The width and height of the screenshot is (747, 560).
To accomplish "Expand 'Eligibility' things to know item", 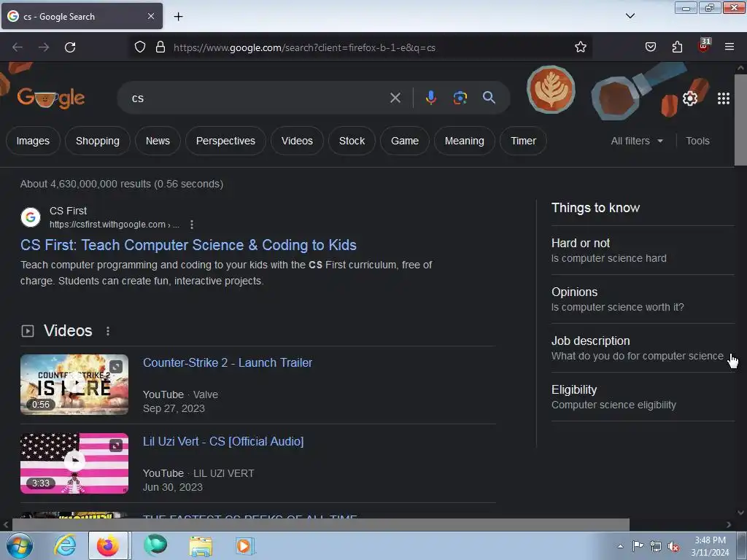I will click(643, 397).
